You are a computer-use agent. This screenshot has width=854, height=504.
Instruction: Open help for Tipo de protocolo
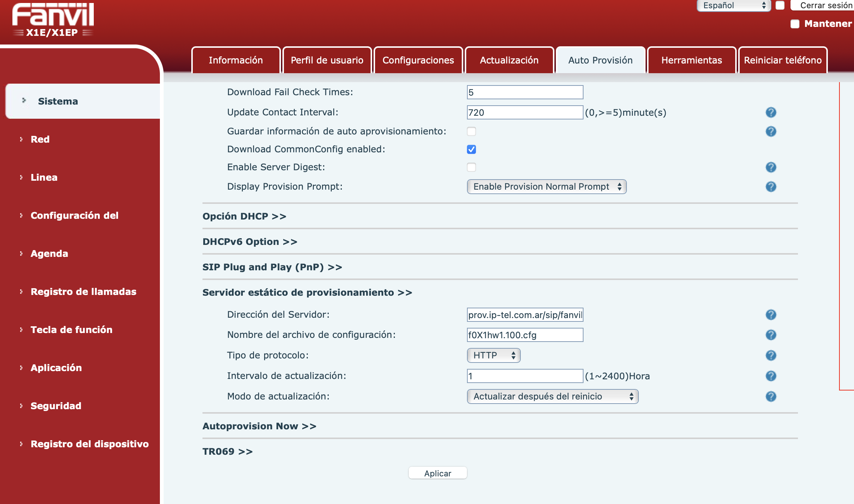click(771, 355)
